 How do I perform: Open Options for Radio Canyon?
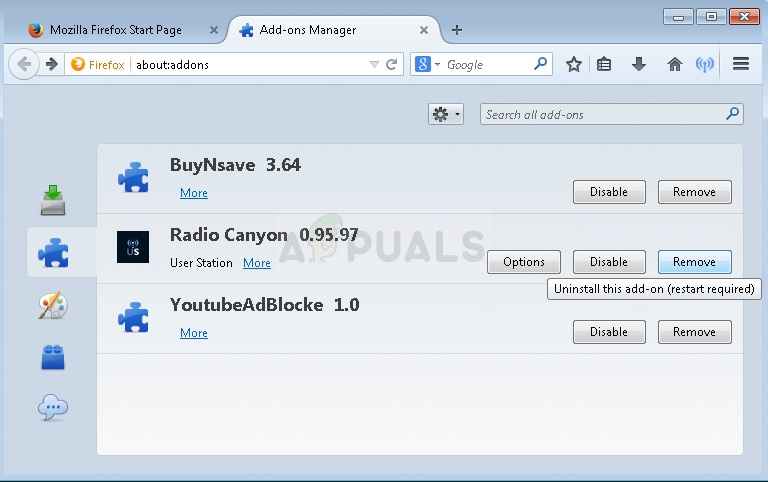pos(524,262)
